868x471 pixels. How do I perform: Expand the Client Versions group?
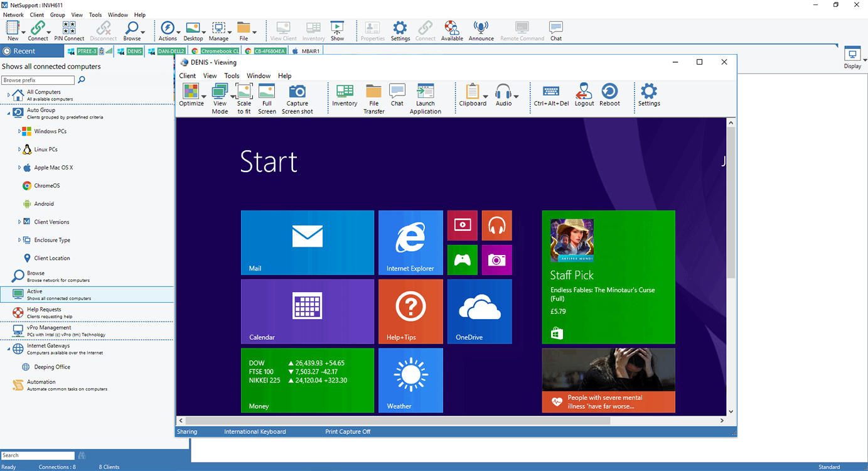[19, 222]
